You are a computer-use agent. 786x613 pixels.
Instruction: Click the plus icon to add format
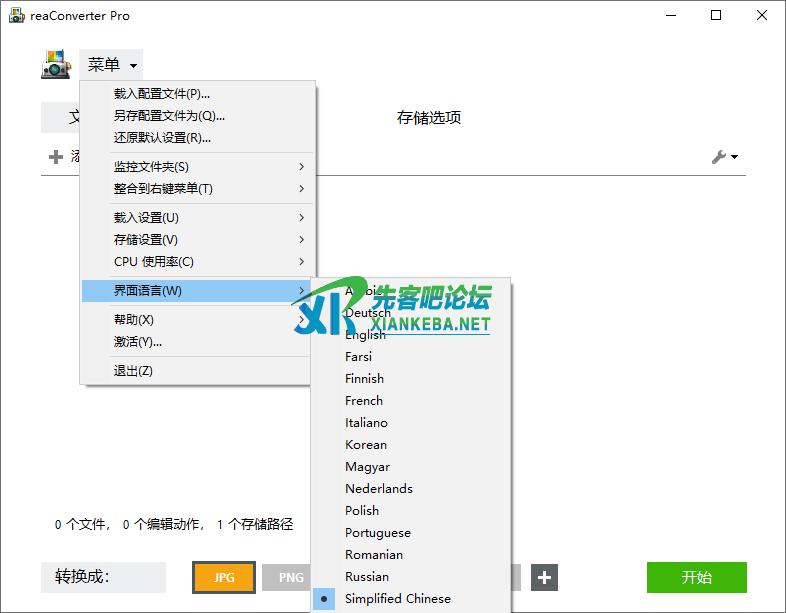(x=544, y=577)
